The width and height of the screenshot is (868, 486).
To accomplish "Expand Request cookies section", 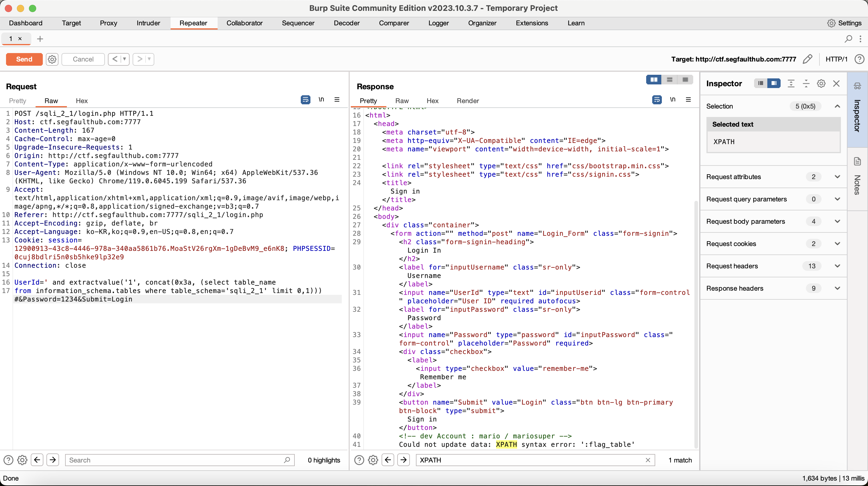I will coord(837,244).
